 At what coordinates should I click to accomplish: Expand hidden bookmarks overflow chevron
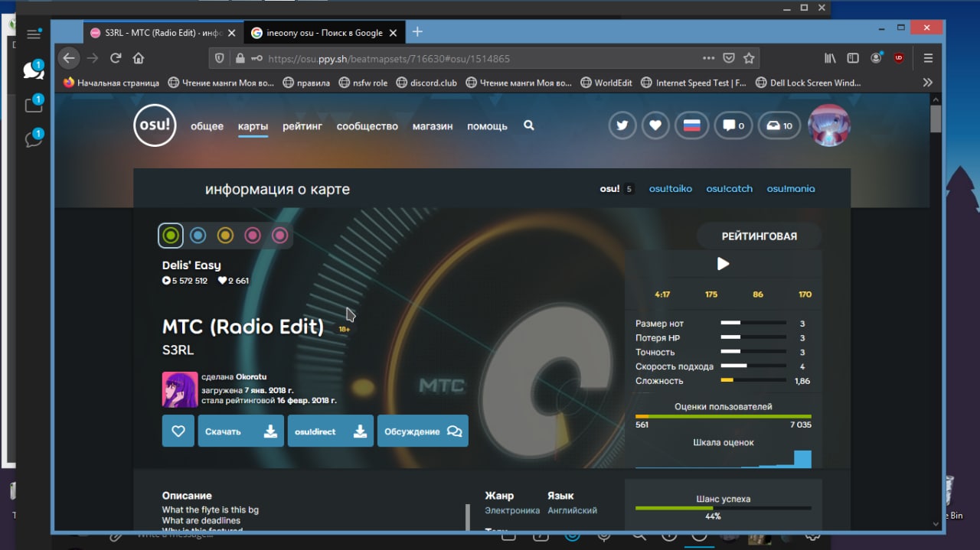click(x=927, y=83)
